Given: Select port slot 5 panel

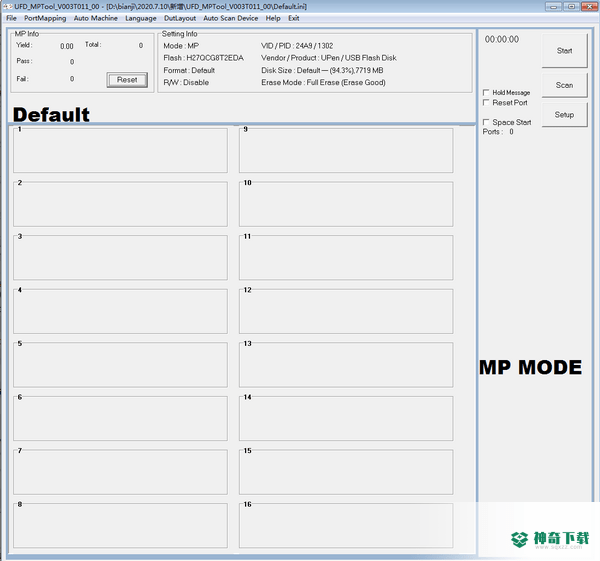Looking at the screenshot, I should [x=120, y=365].
